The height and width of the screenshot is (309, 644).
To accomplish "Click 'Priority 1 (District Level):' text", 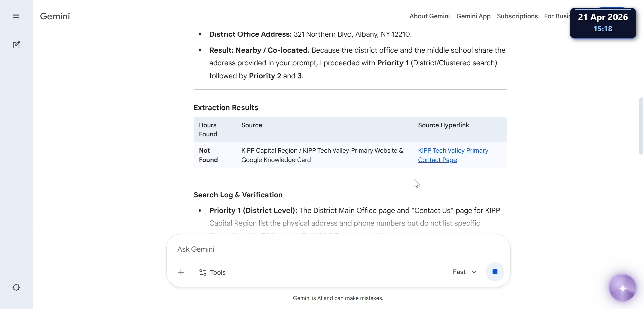I will pos(253,211).
